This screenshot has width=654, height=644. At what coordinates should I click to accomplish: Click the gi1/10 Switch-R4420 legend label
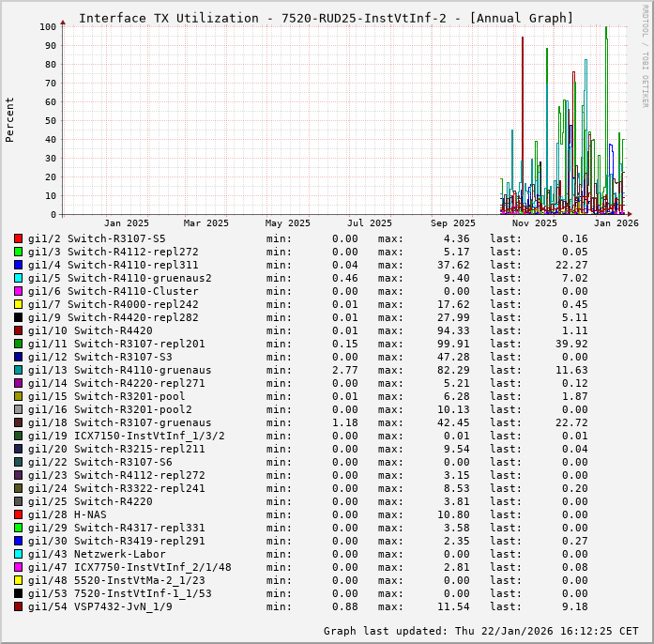coord(90,330)
